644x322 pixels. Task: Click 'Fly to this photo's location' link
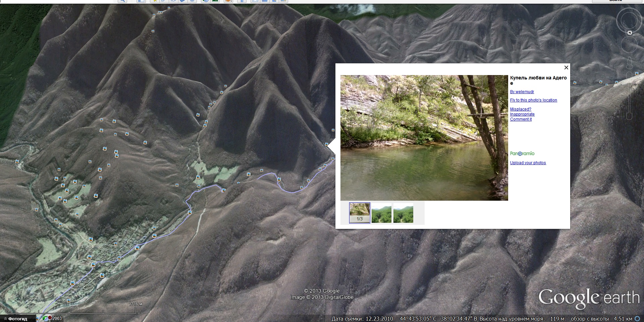(x=533, y=100)
